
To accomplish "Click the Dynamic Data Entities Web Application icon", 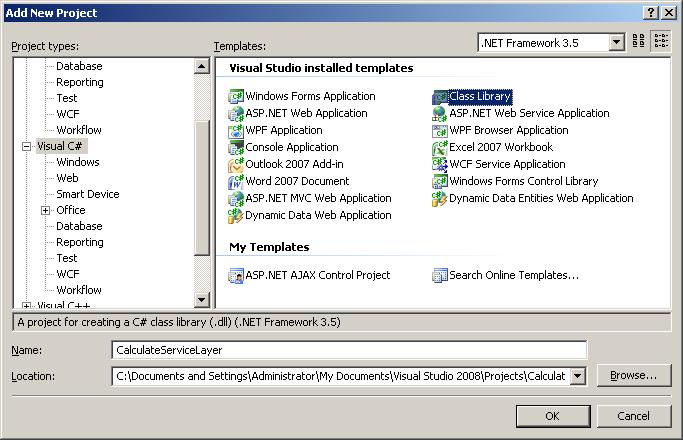I will (440, 198).
